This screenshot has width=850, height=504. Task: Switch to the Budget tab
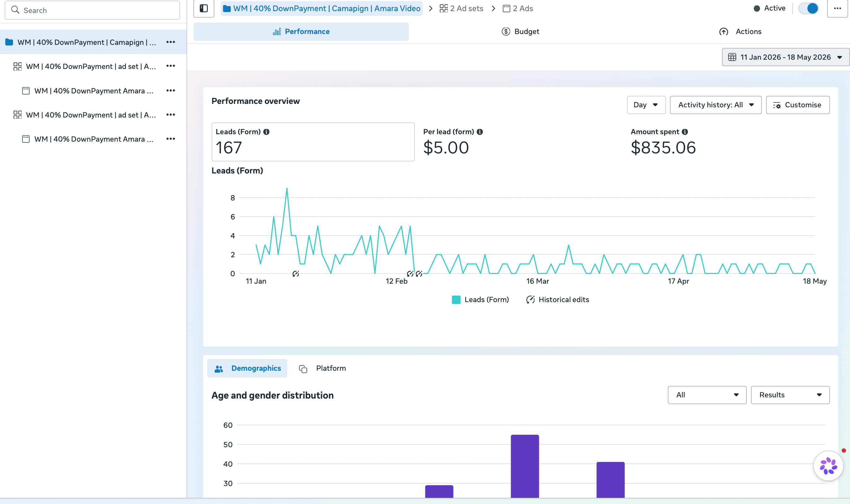(x=520, y=32)
